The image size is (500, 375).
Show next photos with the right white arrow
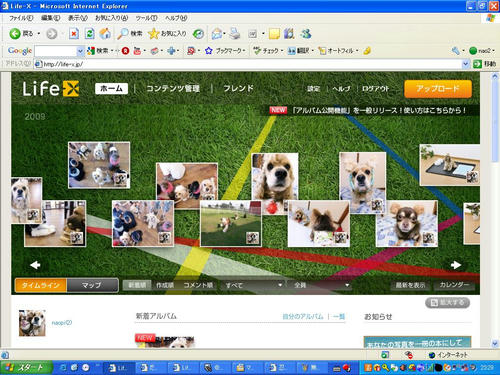[456, 265]
